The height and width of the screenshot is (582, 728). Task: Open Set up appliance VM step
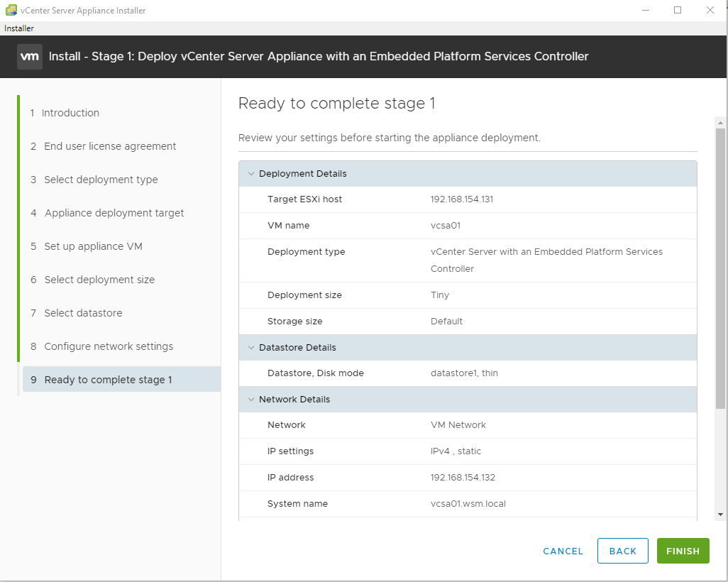(87, 247)
